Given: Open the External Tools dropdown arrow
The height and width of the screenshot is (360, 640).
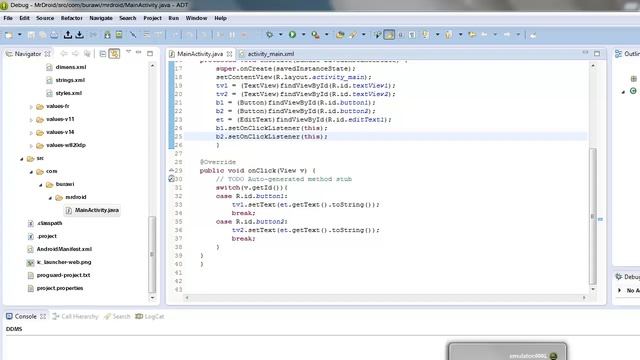Looking at the screenshot, I should [327, 35].
